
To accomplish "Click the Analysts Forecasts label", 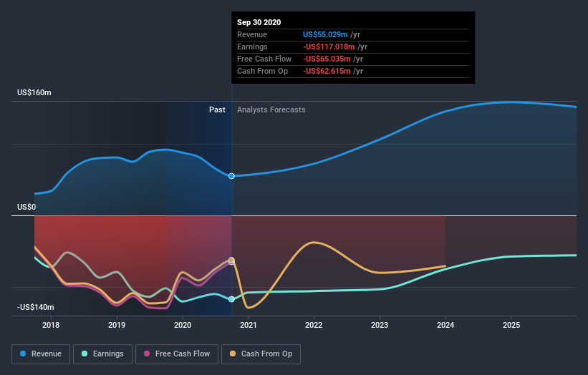I will (x=271, y=109).
